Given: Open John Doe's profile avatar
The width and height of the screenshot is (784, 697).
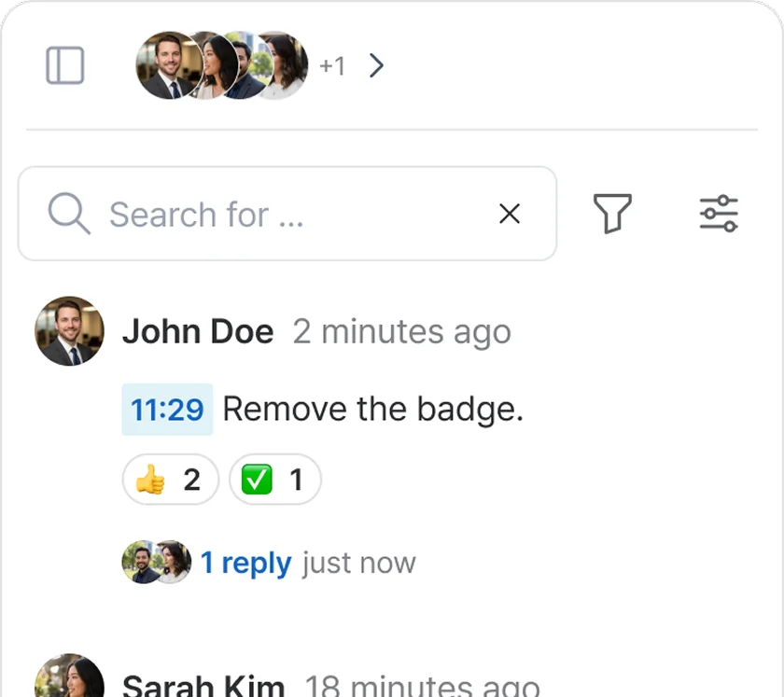Looking at the screenshot, I should [x=69, y=331].
